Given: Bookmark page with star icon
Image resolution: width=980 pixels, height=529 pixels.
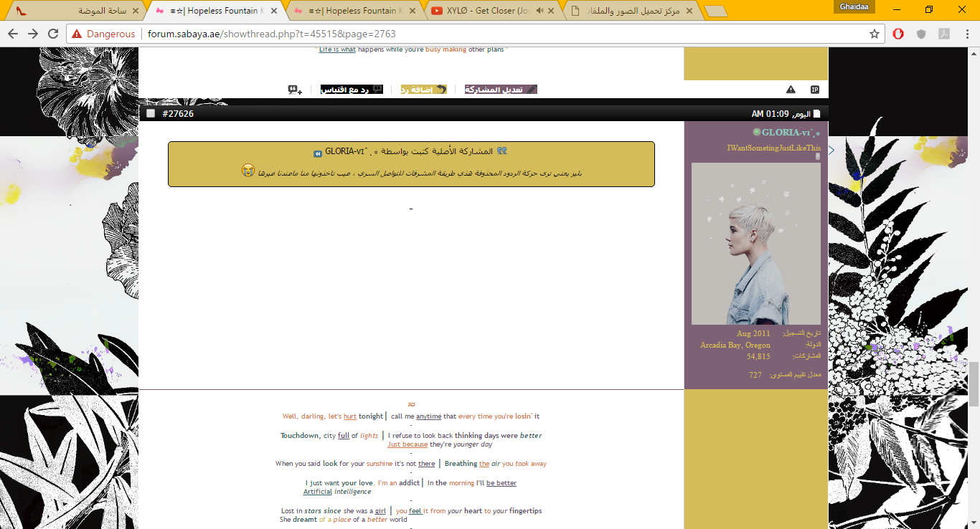Looking at the screenshot, I should (x=874, y=34).
